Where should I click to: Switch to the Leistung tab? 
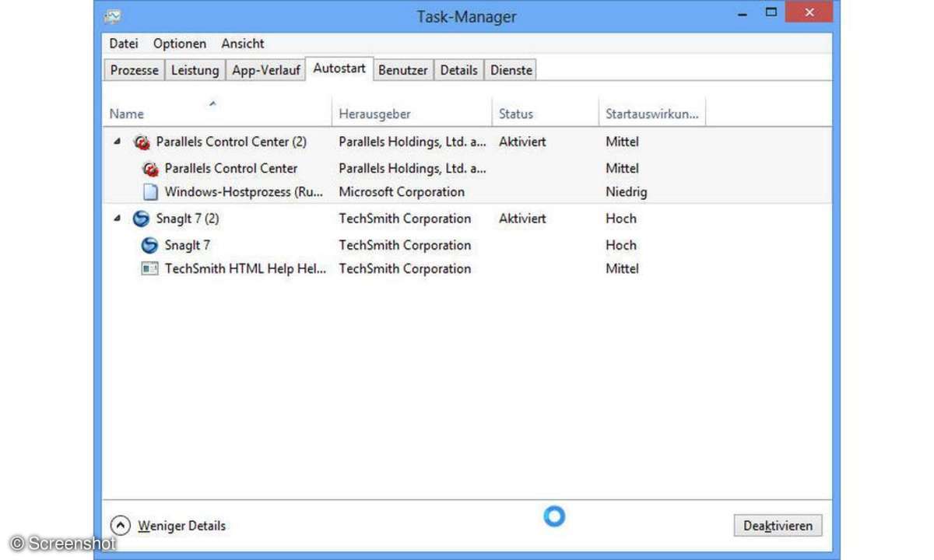pos(195,70)
